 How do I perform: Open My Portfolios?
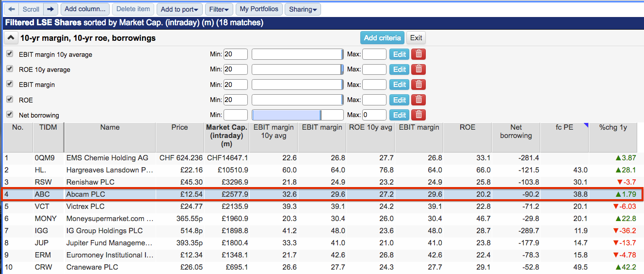point(259,9)
